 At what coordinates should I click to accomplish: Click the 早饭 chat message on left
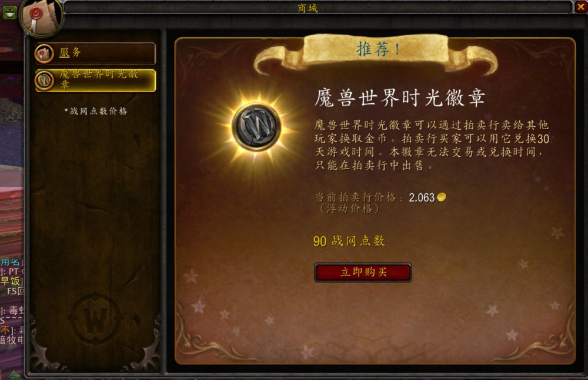12,281
